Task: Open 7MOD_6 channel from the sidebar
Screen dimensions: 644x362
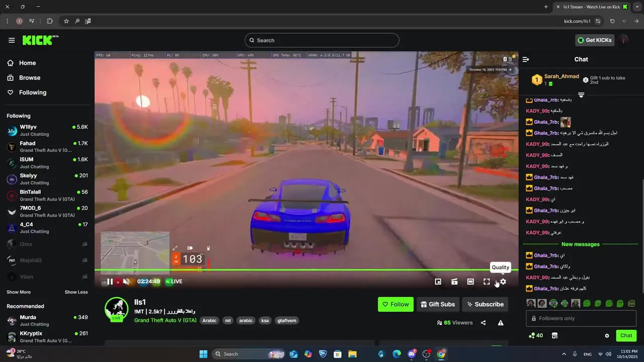Action: point(47,211)
